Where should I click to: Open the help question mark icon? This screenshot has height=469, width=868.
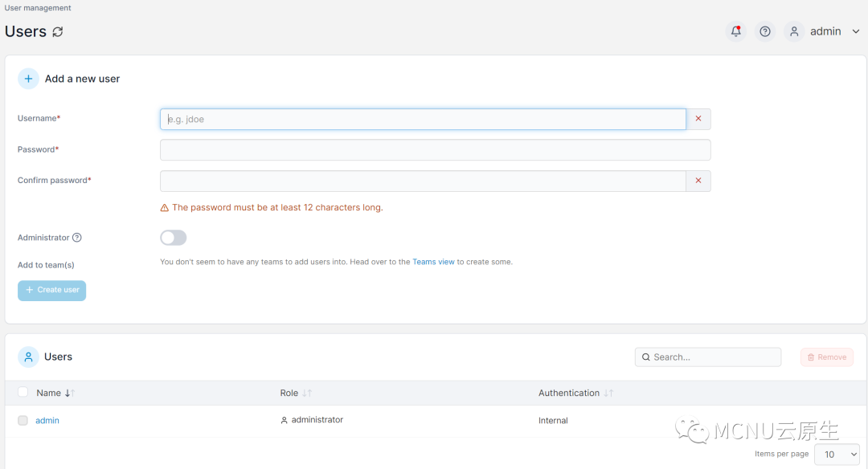765,31
